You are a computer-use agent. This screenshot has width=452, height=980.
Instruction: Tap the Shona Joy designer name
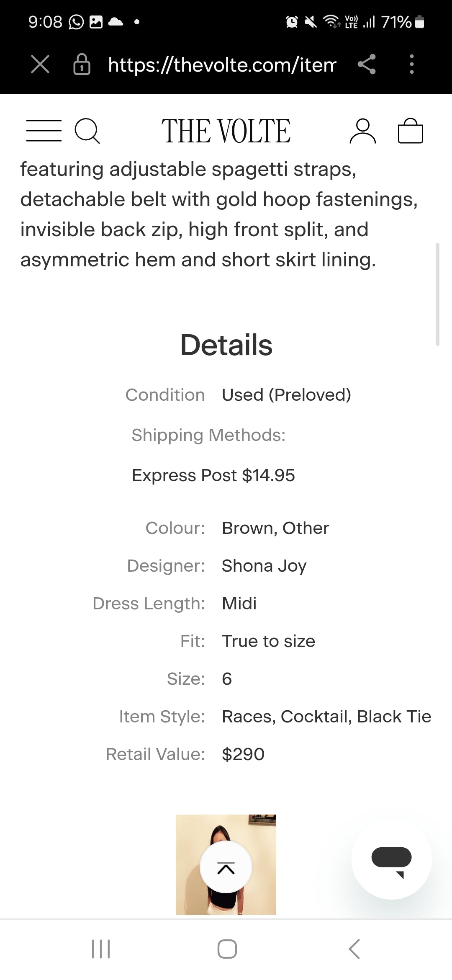(264, 566)
